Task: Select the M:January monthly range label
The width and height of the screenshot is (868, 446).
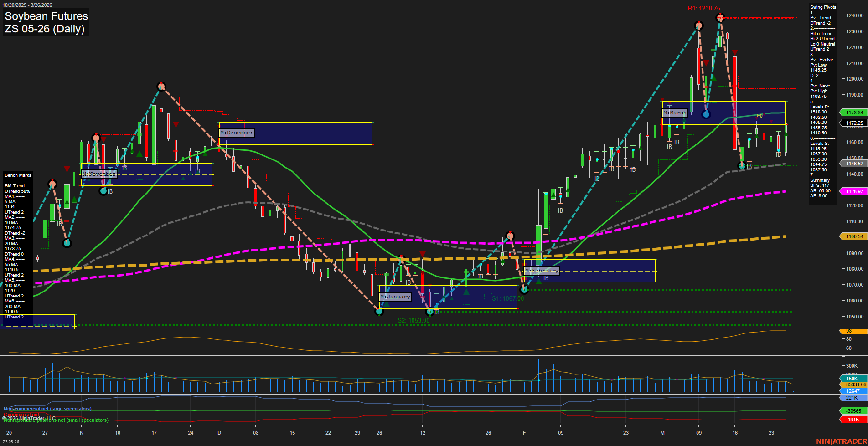Action: tap(395, 297)
